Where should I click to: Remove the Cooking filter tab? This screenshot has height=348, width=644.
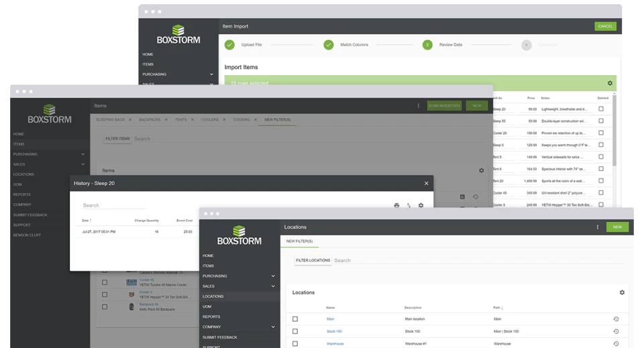click(256, 120)
